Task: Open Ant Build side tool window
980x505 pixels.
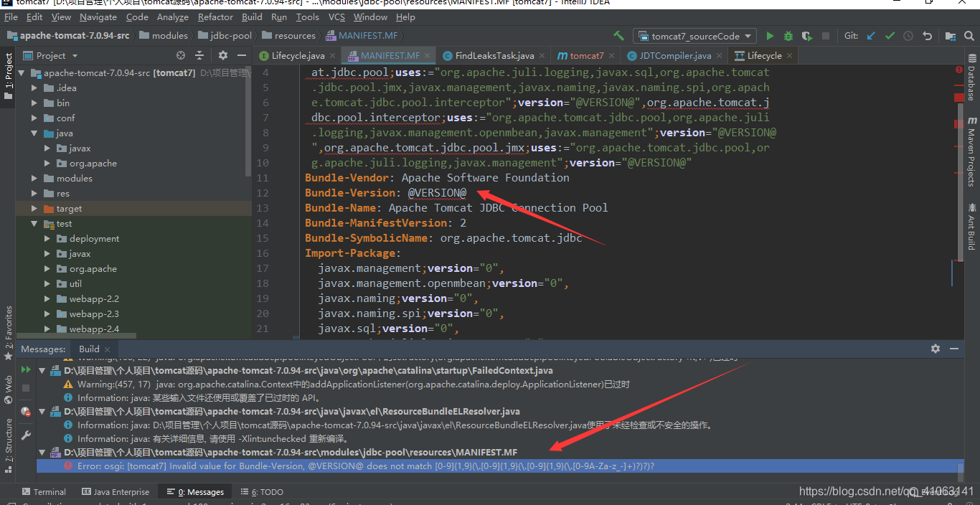Action: click(x=971, y=226)
